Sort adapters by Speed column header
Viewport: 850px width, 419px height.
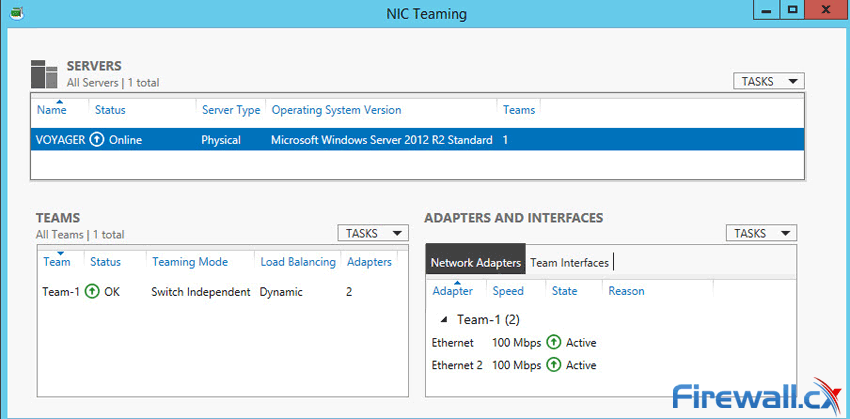click(507, 291)
